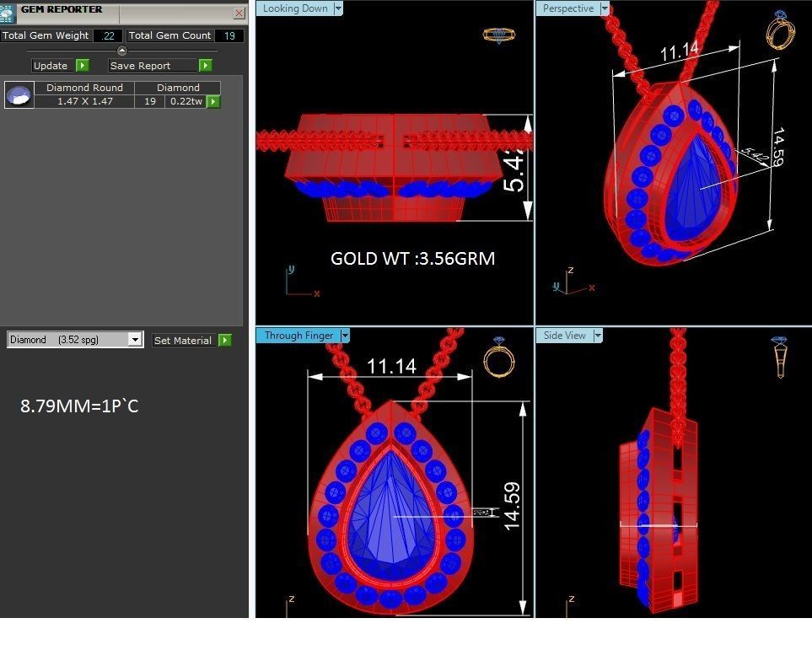The height and width of the screenshot is (645, 812).
Task: Collapse the panel using the round arrow handle
Action: 121,51
